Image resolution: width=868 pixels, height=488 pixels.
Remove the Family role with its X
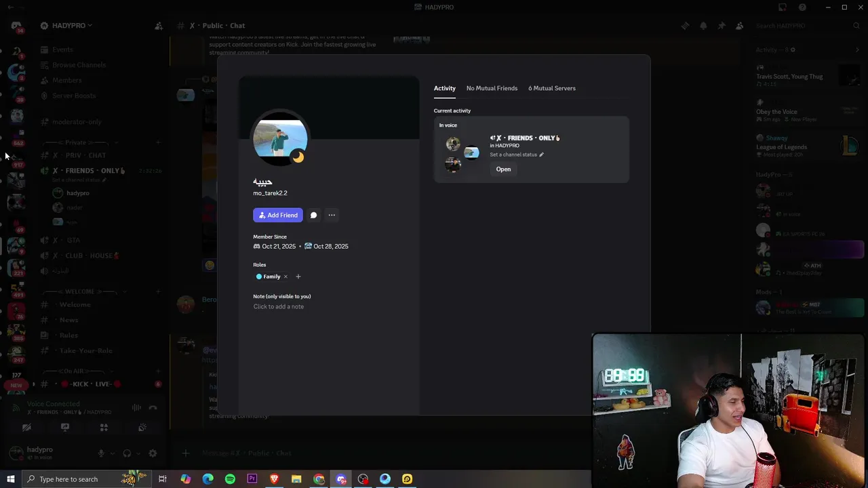285,277
